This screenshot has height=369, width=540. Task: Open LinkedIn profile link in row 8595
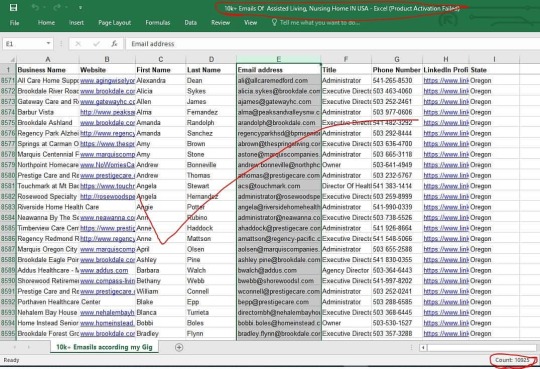(x=446, y=334)
